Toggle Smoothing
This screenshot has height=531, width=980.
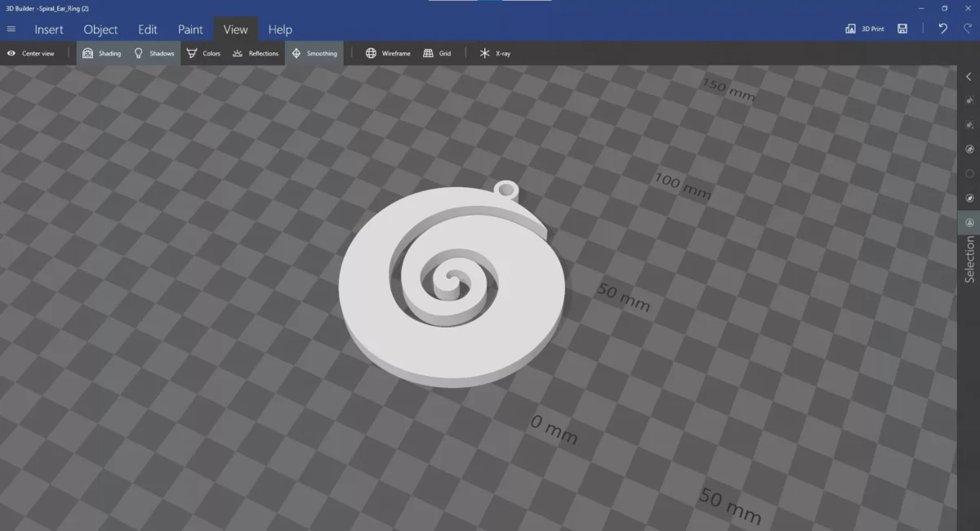pos(314,53)
